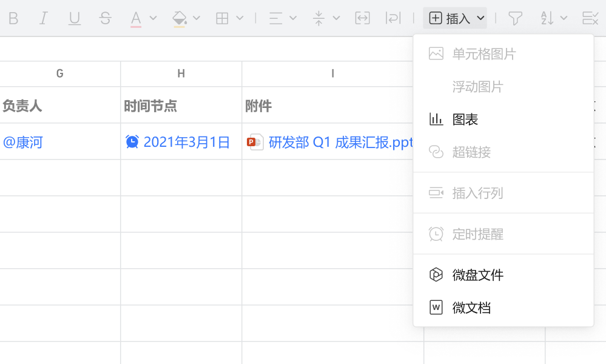Click the vertical alignment icon

coord(319,18)
